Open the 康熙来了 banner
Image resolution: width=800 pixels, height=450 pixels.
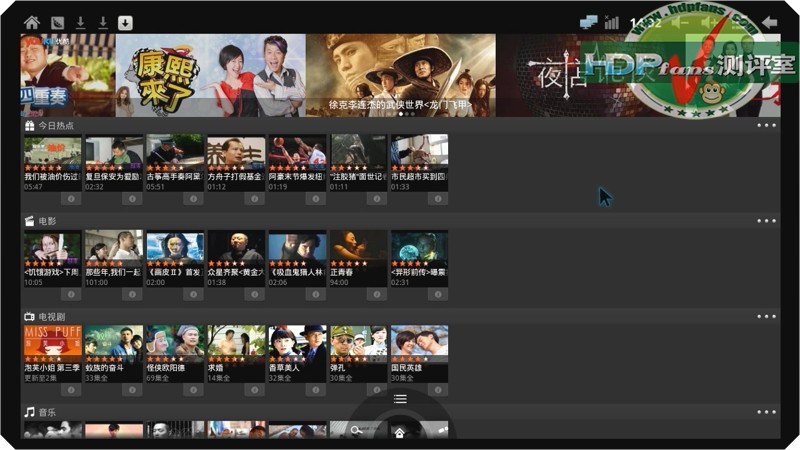coord(211,76)
